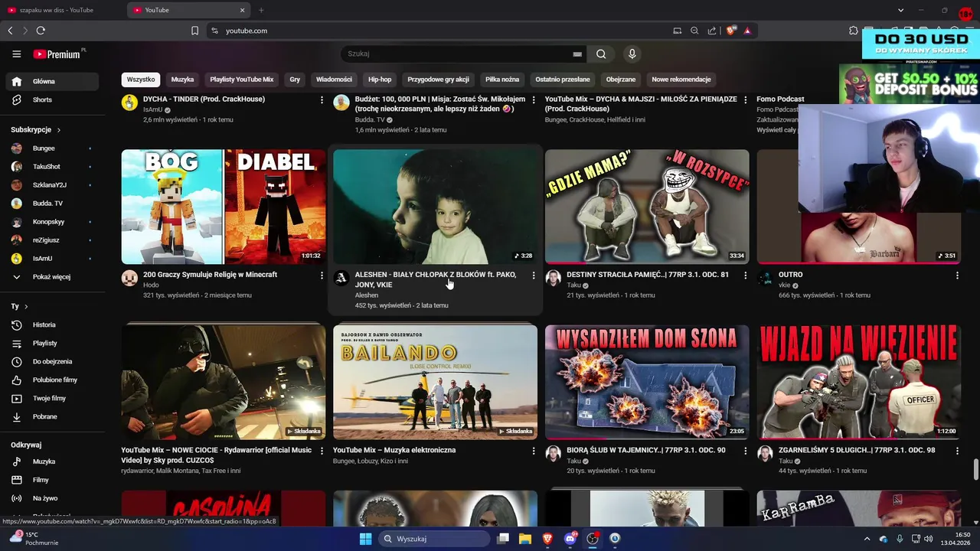Open BAILANDO mix thumbnail
The height and width of the screenshot is (551, 980).
pyautogui.click(x=435, y=382)
